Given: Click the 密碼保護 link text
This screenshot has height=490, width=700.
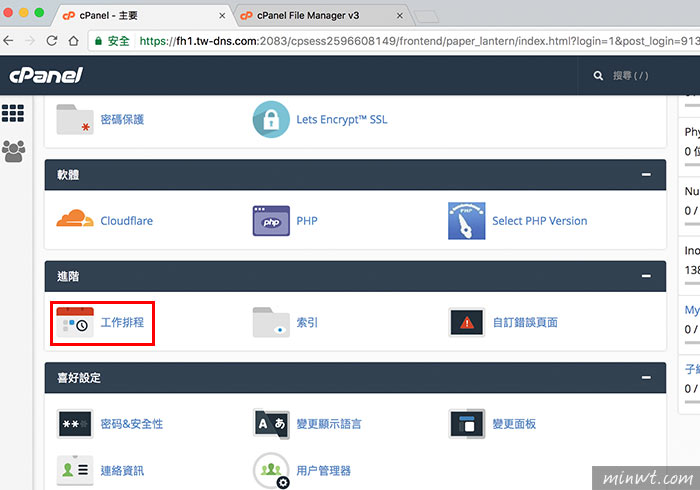Looking at the screenshot, I should tap(122, 119).
